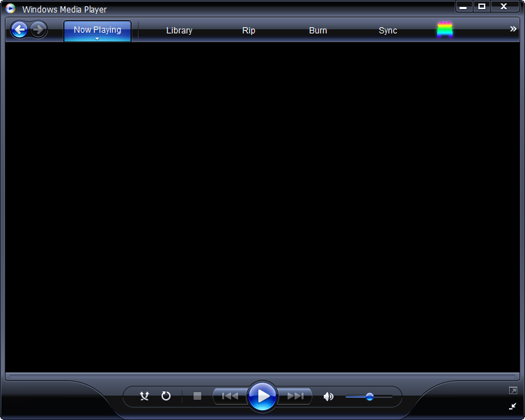Click the seek bar above the controls
The image size is (525, 420).
(262, 377)
